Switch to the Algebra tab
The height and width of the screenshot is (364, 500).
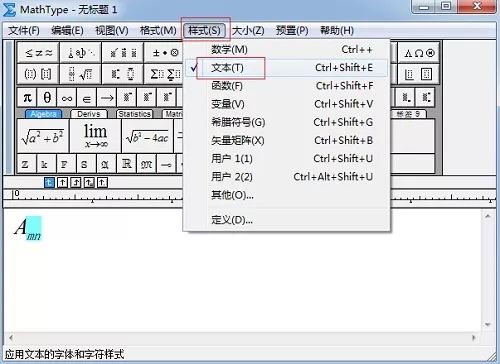pos(43,114)
